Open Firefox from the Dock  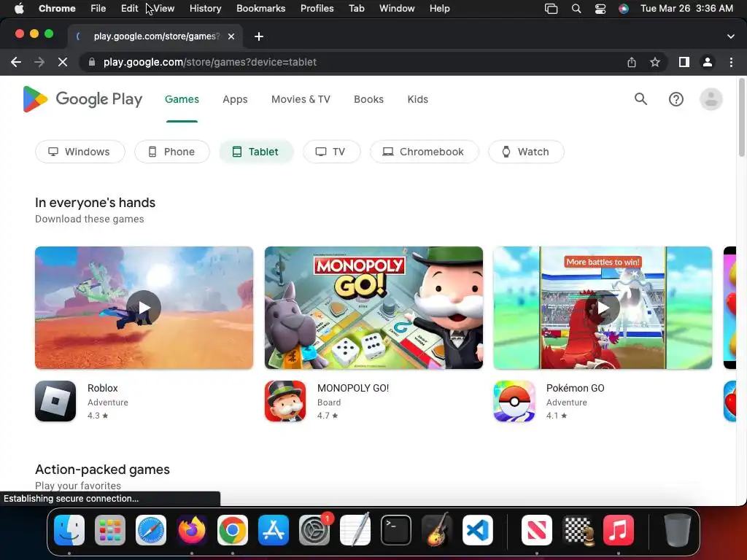coord(192,530)
